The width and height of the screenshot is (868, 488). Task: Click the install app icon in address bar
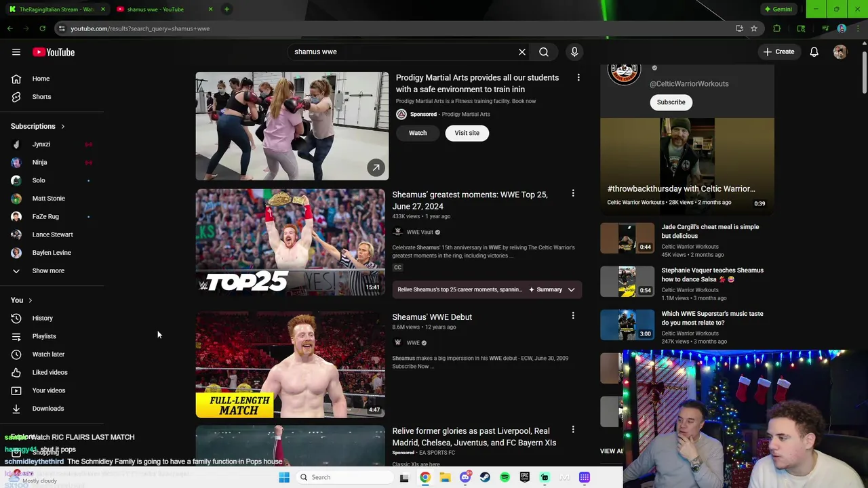(739, 28)
